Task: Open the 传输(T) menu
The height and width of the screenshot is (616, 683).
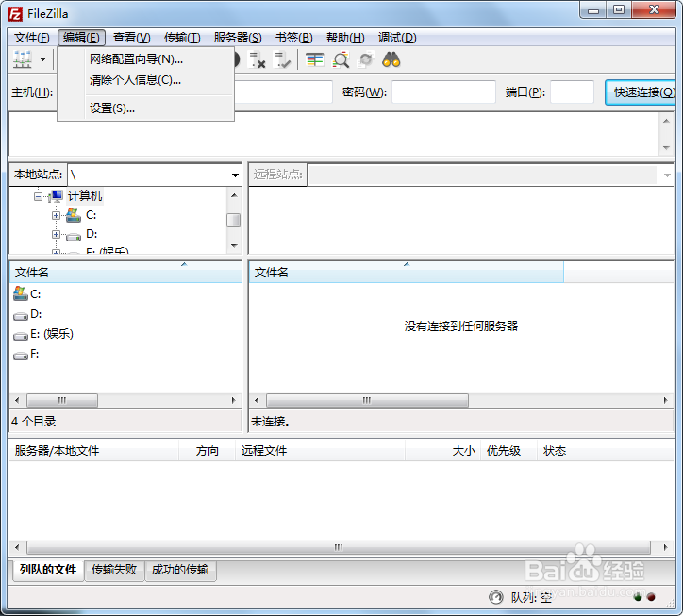Action: tap(182, 38)
